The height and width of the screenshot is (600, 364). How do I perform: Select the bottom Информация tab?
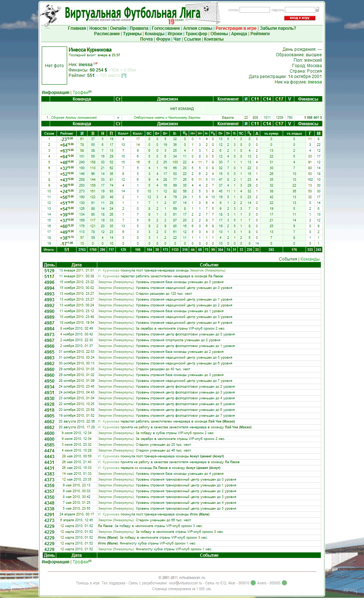(56, 562)
